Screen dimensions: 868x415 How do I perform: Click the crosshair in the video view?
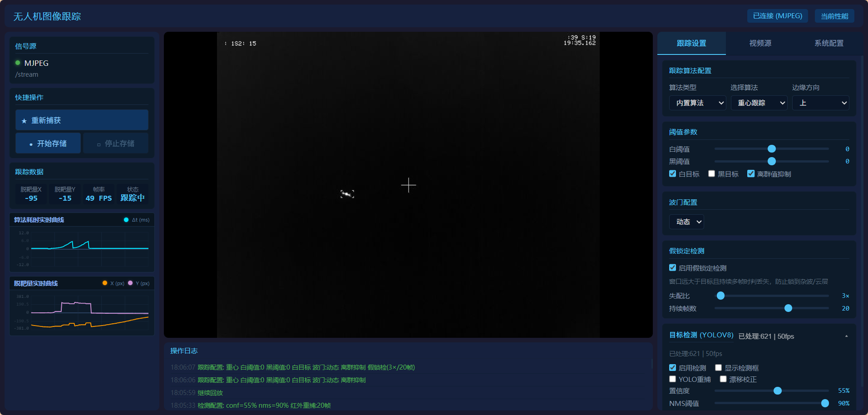(409, 185)
